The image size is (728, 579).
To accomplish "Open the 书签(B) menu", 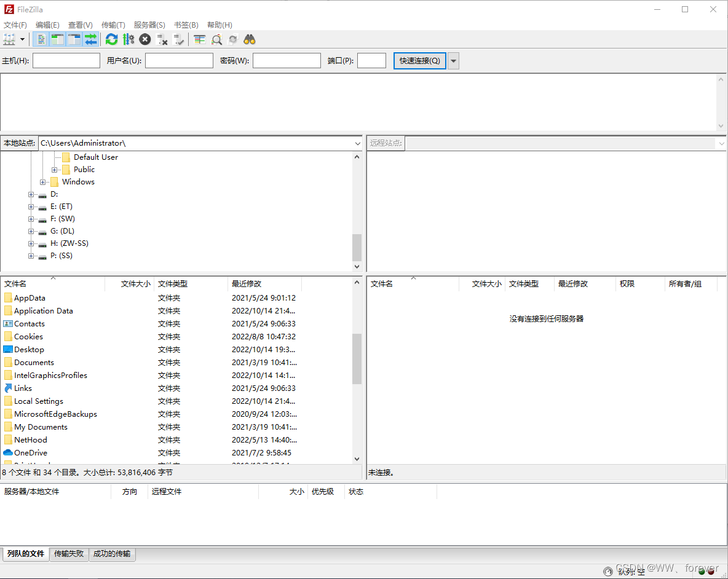I will (x=186, y=25).
